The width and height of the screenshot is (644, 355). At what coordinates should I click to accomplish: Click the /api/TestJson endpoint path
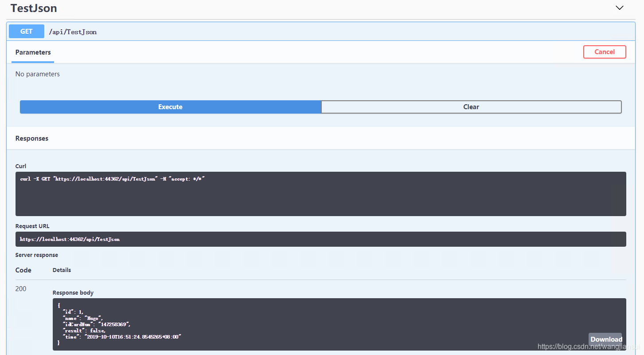[x=73, y=32]
